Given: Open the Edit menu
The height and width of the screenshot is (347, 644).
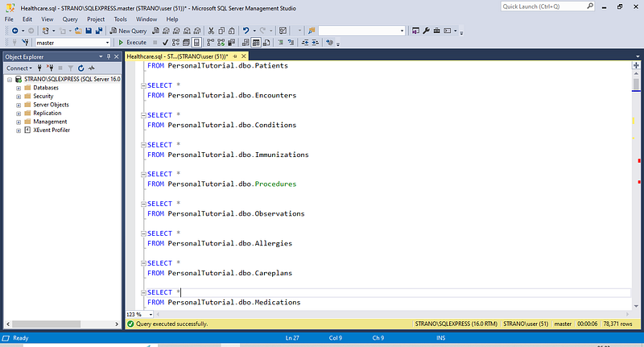Looking at the screenshot, I should coord(27,19).
